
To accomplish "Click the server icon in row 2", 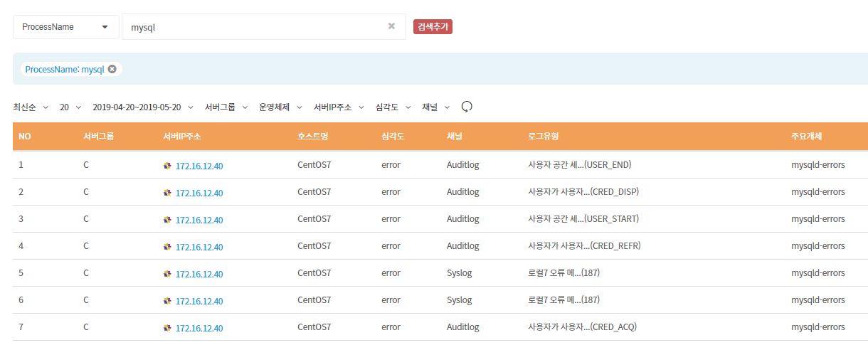I will [167, 192].
